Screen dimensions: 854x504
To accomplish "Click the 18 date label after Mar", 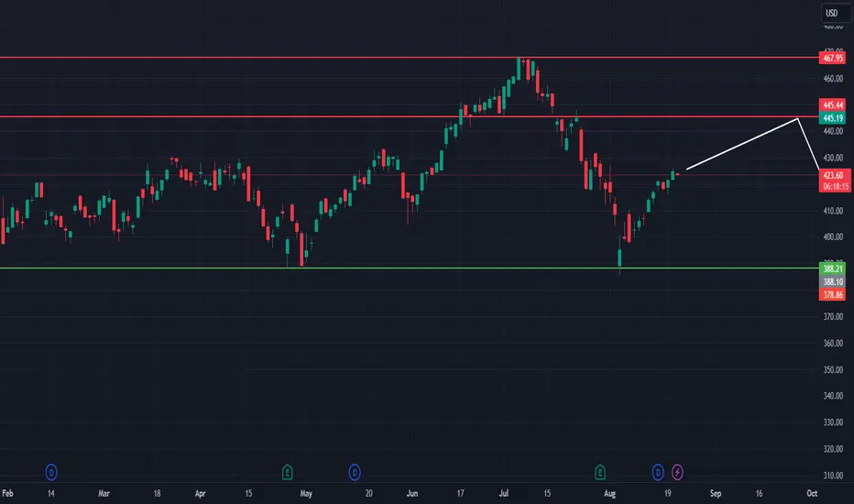I will [x=157, y=493].
